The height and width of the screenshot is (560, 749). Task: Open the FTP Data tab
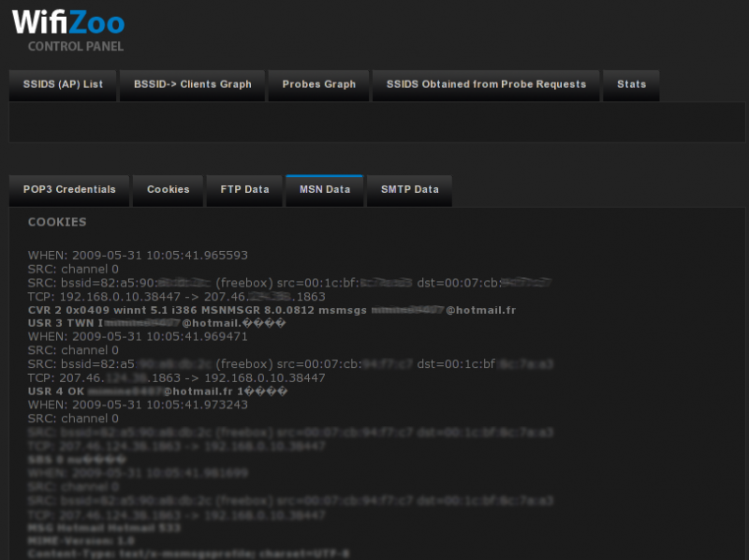coord(244,189)
